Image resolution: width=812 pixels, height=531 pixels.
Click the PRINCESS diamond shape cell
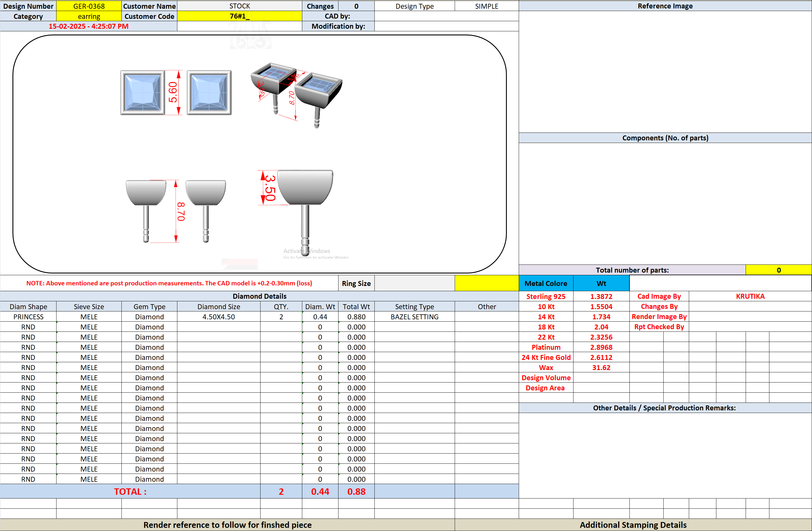(28, 317)
